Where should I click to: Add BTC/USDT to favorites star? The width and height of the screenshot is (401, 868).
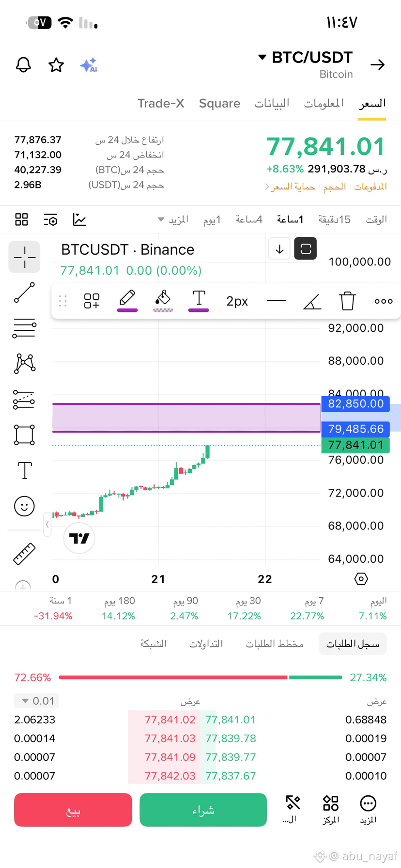pos(56,64)
